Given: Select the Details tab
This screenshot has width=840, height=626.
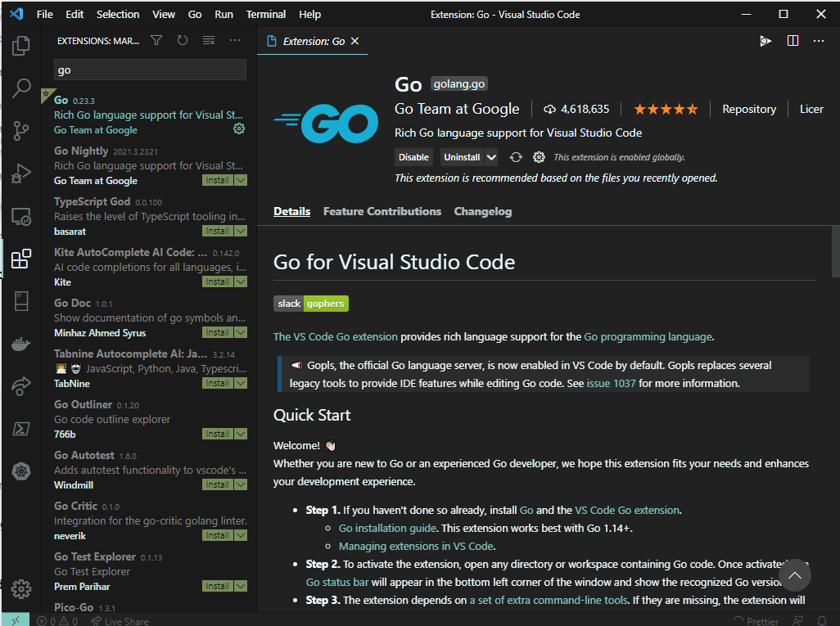Looking at the screenshot, I should pos(292,211).
